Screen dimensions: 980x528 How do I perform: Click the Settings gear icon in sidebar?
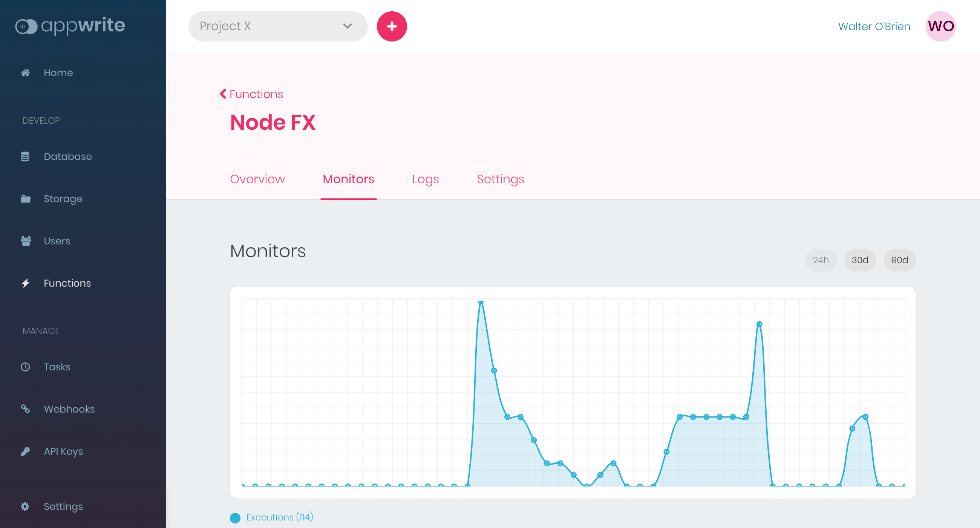25,506
